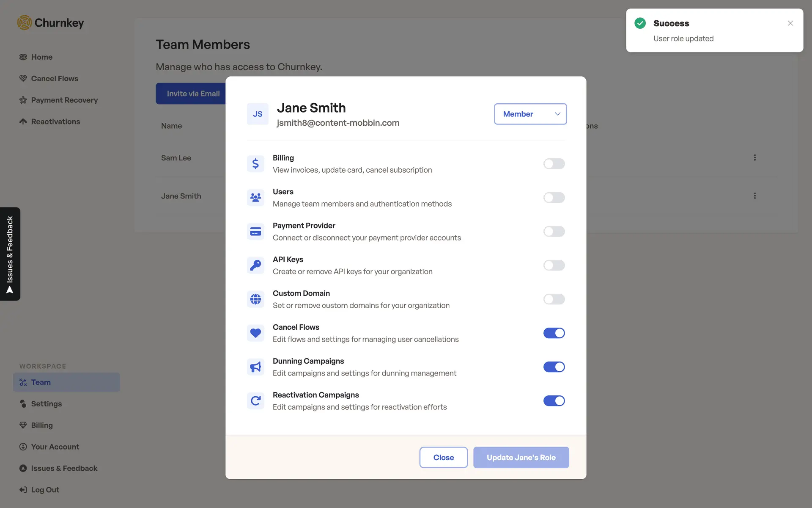
Task: Open Sam Lee's three-dot options menu
Action: pyautogui.click(x=754, y=158)
